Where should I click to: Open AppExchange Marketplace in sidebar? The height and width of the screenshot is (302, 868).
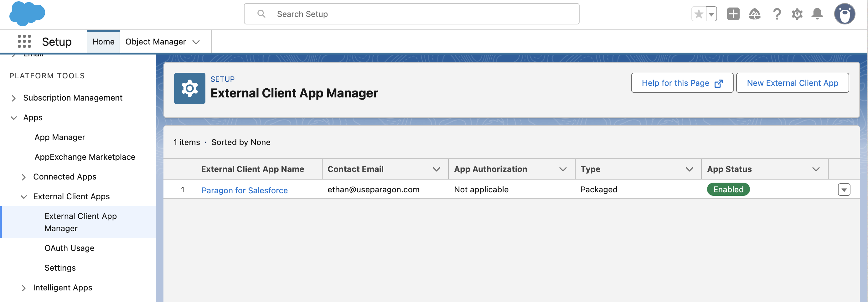pyautogui.click(x=85, y=157)
